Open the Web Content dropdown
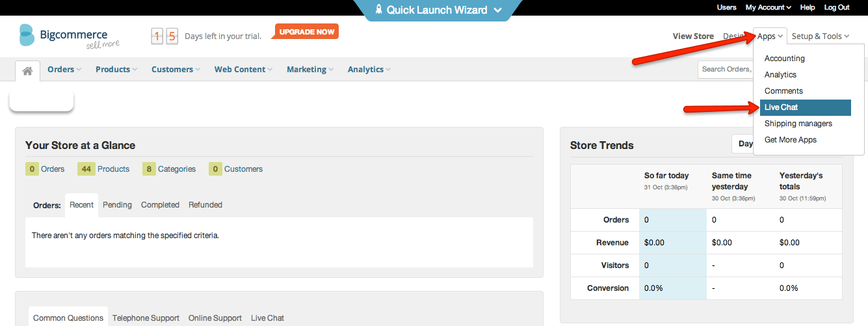Screen dimensions: 868x326 (x=243, y=69)
